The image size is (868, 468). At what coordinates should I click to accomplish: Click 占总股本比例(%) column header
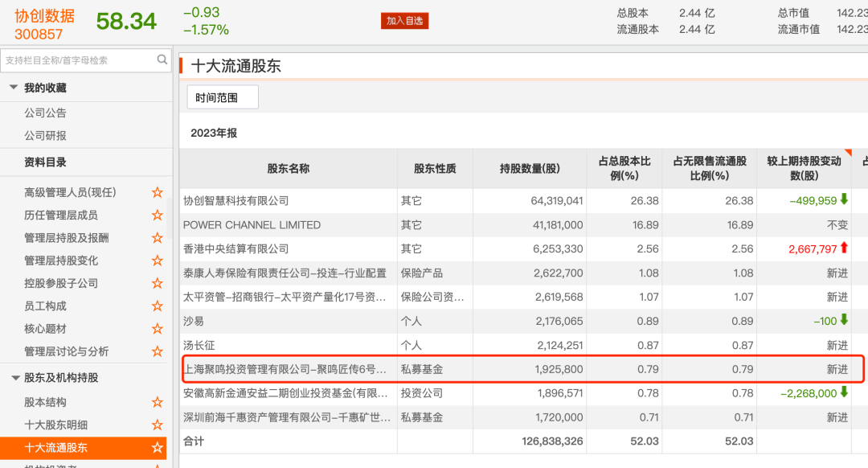click(624, 168)
